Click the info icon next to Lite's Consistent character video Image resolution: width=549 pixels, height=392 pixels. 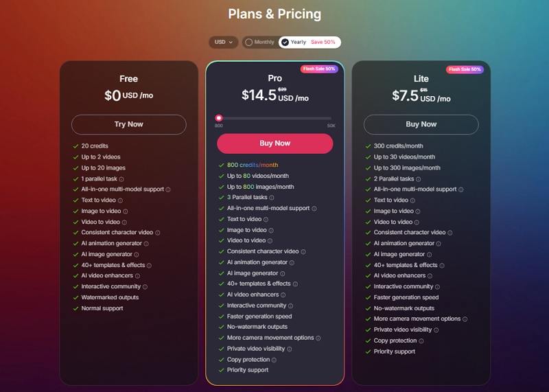[x=450, y=233]
